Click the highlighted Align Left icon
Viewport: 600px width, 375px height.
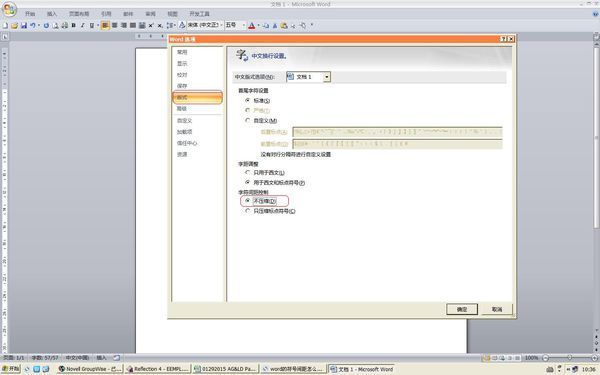(x=105, y=26)
